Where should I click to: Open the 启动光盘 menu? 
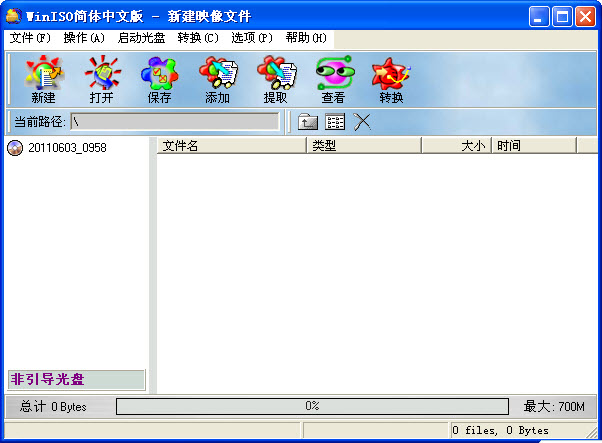(x=141, y=38)
